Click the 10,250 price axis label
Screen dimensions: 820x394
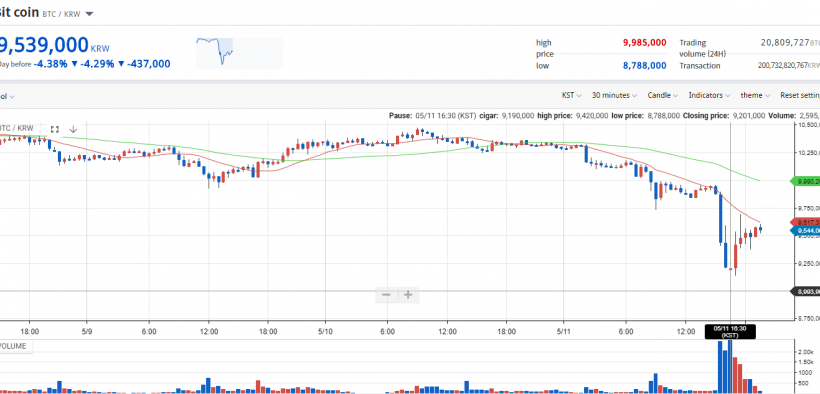click(x=808, y=153)
